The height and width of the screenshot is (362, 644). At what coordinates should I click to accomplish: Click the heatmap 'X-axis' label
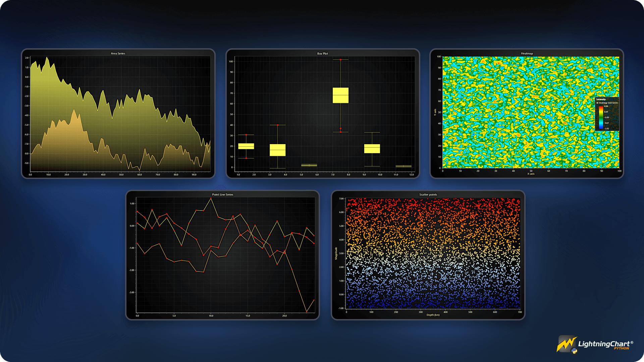531,174
